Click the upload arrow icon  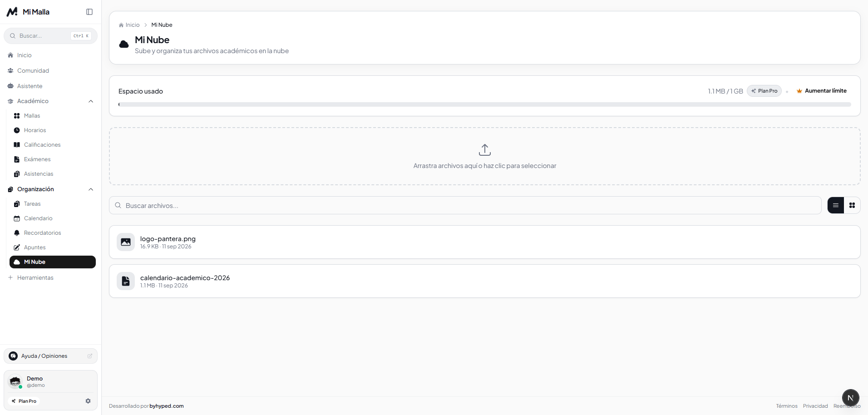coord(485,150)
